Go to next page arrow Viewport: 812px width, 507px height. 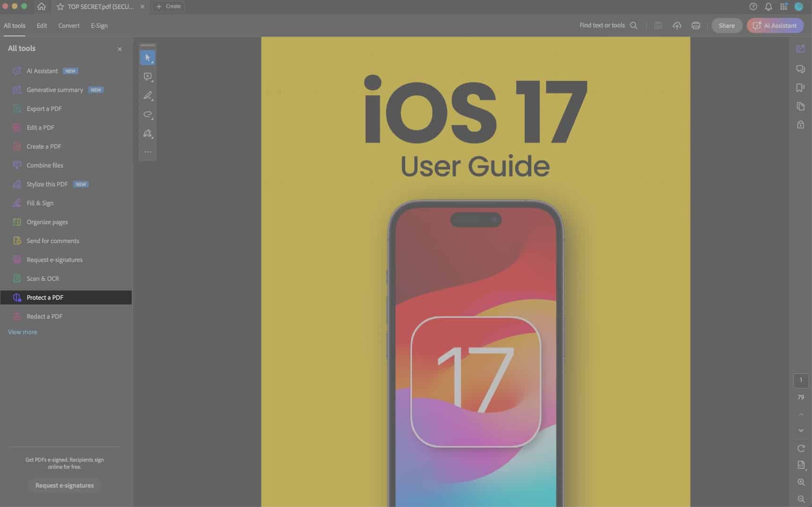coord(801,431)
